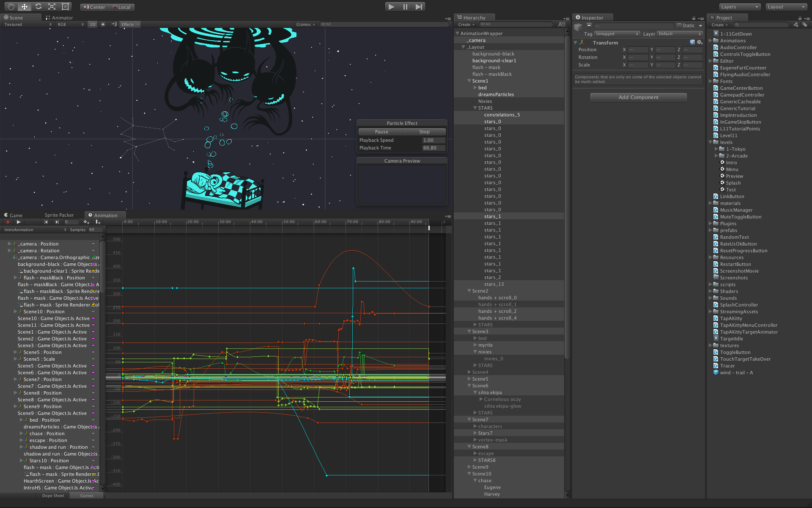The image size is (812, 508).
Task: Select the Rect transform tool
Action: [x=65, y=6]
